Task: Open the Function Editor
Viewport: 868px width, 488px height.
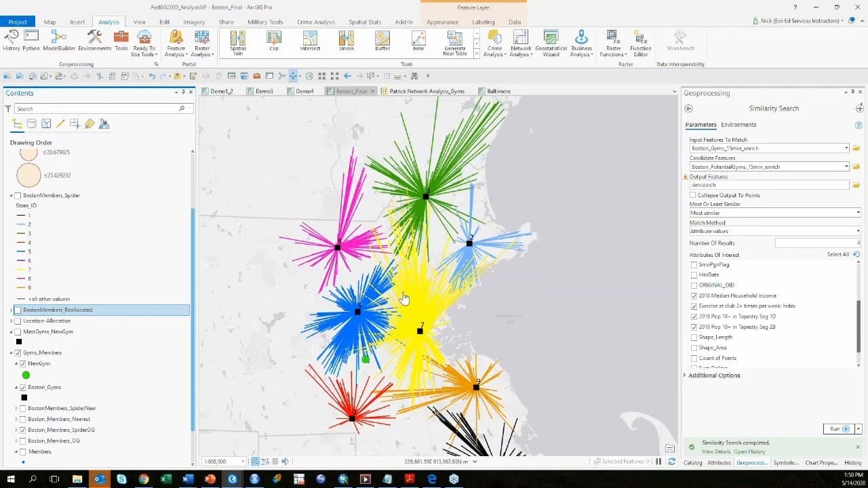Action: tap(640, 41)
